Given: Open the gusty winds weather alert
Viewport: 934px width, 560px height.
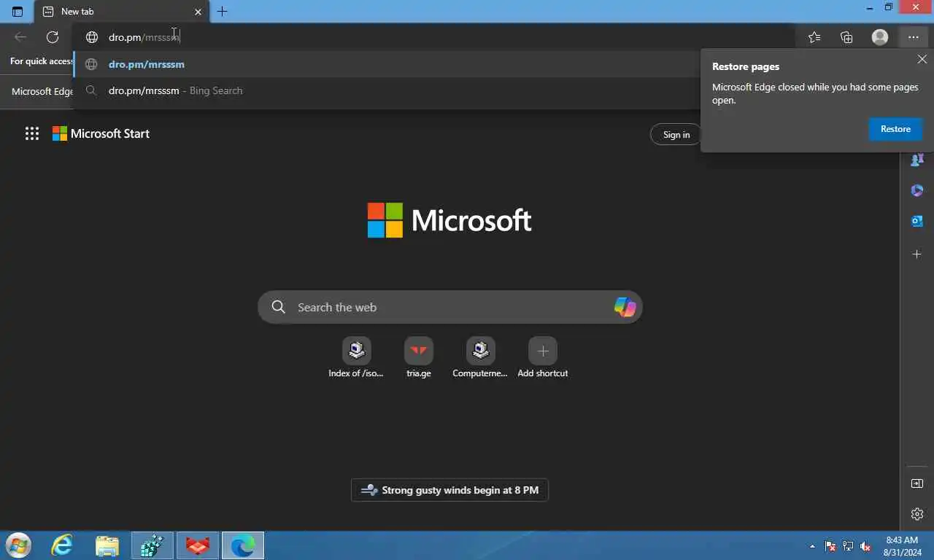Looking at the screenshot, I should 449,490.
